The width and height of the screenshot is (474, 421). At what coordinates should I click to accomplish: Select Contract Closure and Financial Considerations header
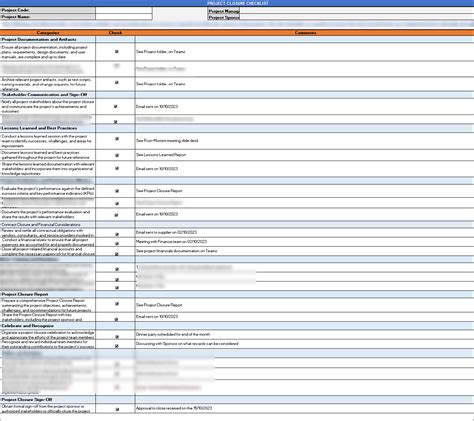point(48,224)
